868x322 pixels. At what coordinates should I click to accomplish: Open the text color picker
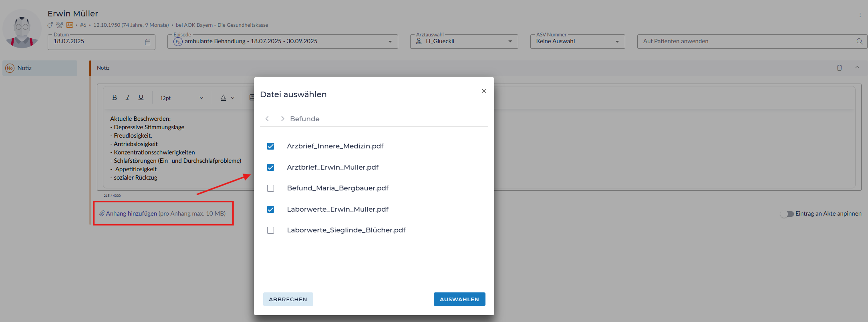tap(227, 98)
